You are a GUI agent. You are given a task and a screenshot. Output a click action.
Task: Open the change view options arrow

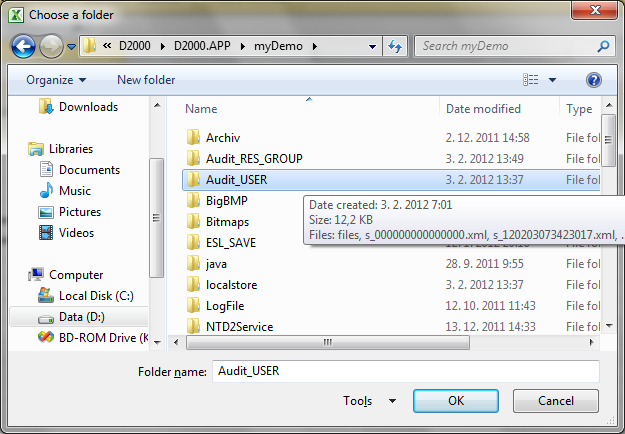[552, 80]
